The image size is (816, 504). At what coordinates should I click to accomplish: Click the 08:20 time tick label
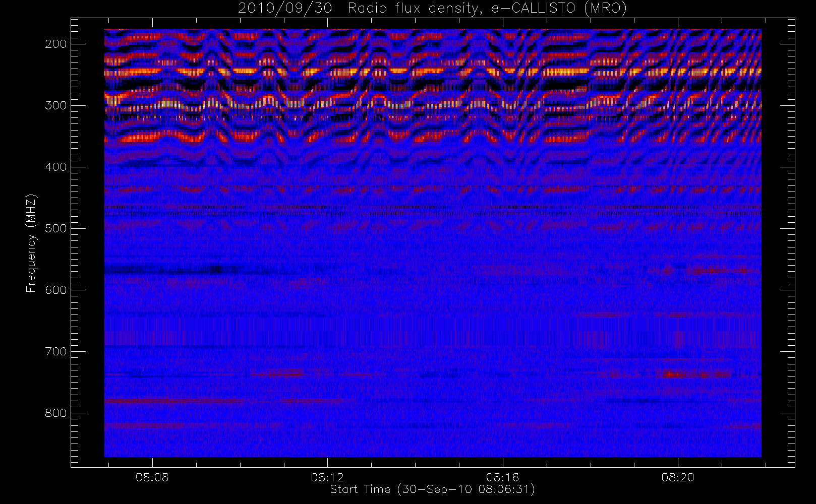678,477
